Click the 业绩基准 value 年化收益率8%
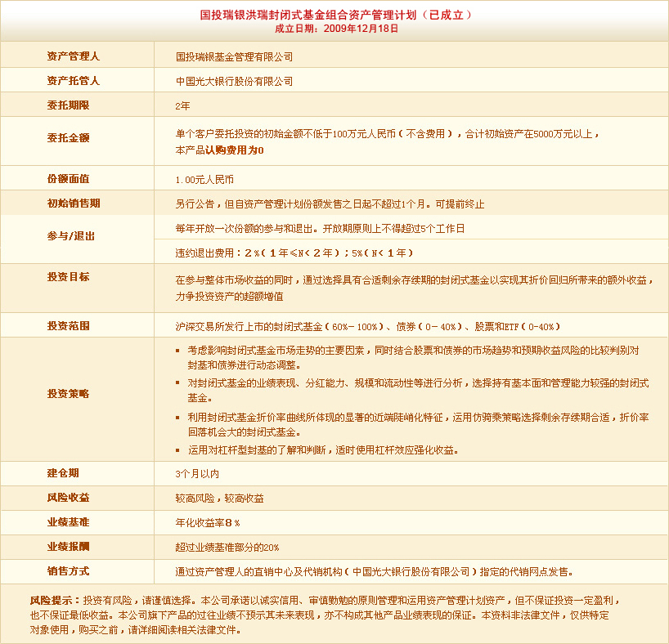Viewport: 669px width, 644px height. click(x=208, y=522)
